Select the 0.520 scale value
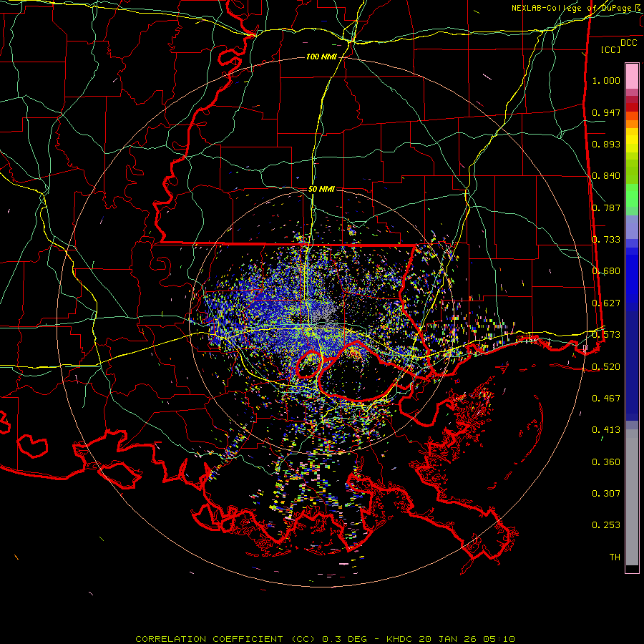The image size is (644, 644). 606,367
